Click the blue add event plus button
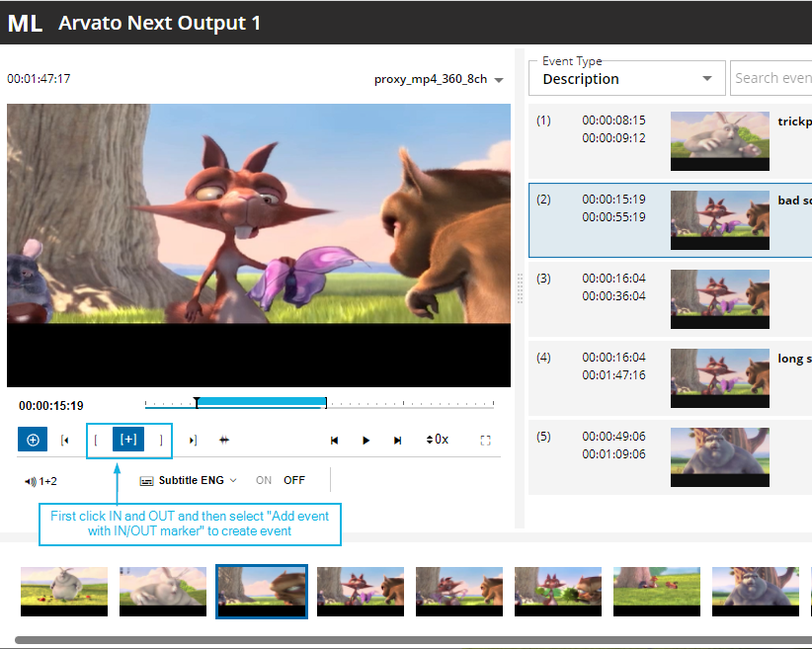Screen dimensions: 812x649 [x=33, y=440]
